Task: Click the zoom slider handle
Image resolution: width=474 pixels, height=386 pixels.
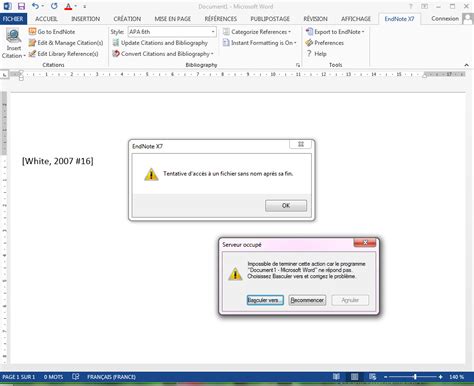Action: point(415,377)
